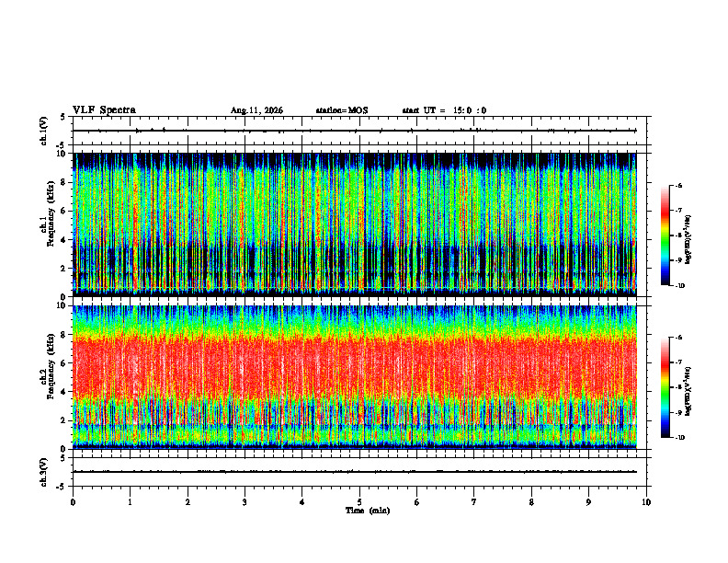The width and height of the screenshot is (728, 563).
Task: Click the ch.1 spectrogram at 6 kHz
Action: [x=354, y=211]
